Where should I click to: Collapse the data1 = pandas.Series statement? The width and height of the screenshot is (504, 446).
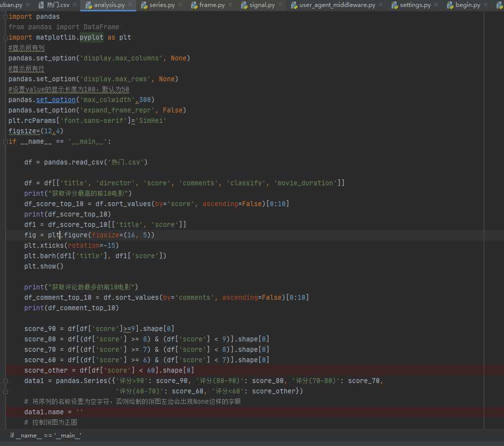pyautogui.click(x=5, y=381)
